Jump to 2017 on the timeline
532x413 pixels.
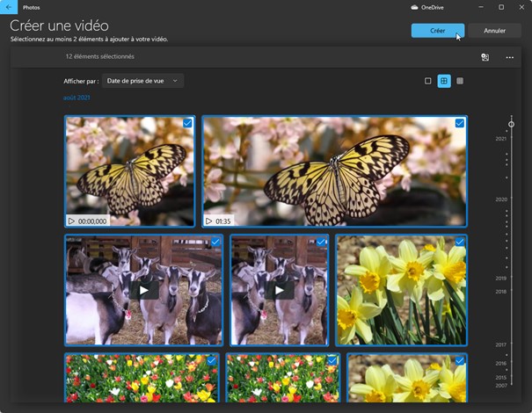pyautogui.click(x=501, y=344)
